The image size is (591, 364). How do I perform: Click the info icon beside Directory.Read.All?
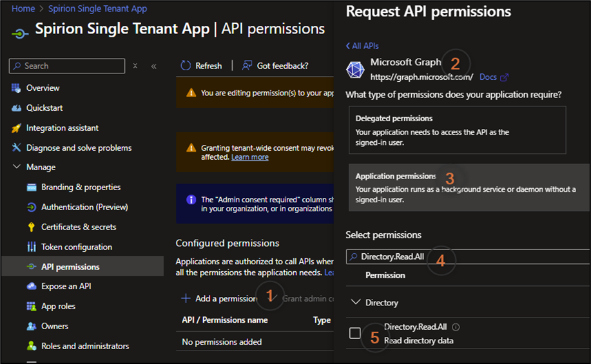click(456, 327)
